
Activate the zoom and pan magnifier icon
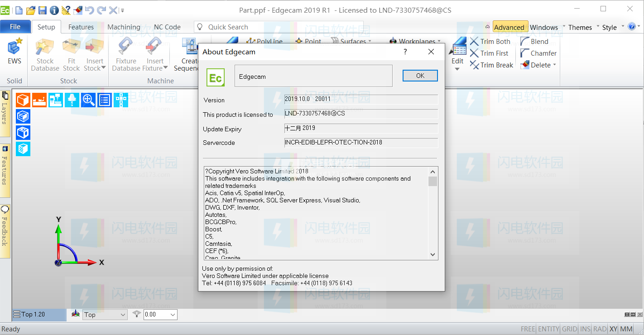88,100
